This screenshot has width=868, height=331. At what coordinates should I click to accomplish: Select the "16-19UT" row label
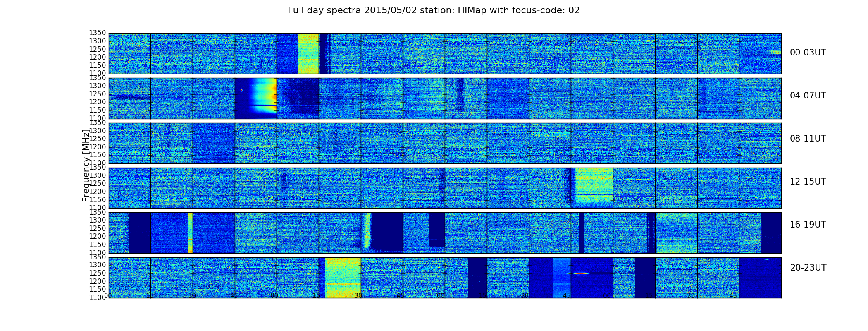(808, 225)
